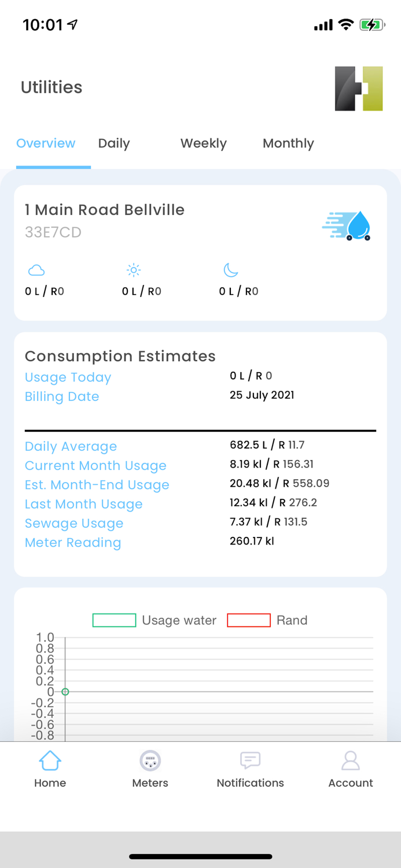
Task: Open the Meters section via meter icon
Action: click(150, 761)
